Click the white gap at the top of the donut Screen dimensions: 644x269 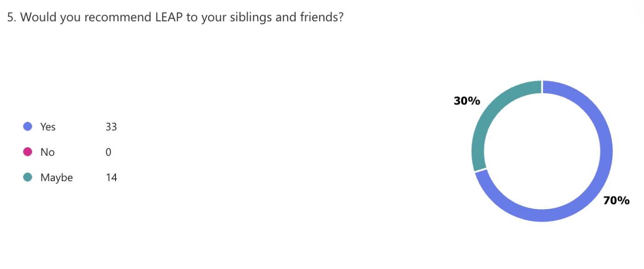coord(542,86)
